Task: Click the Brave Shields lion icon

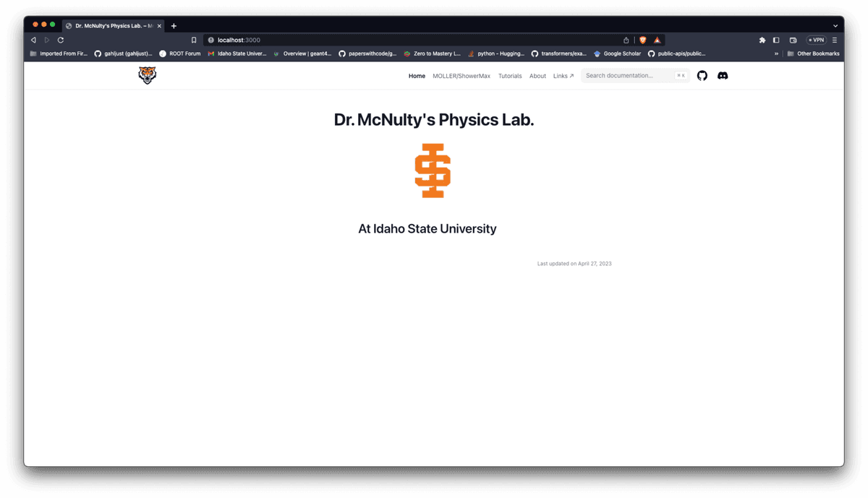Action: (642, 40)
